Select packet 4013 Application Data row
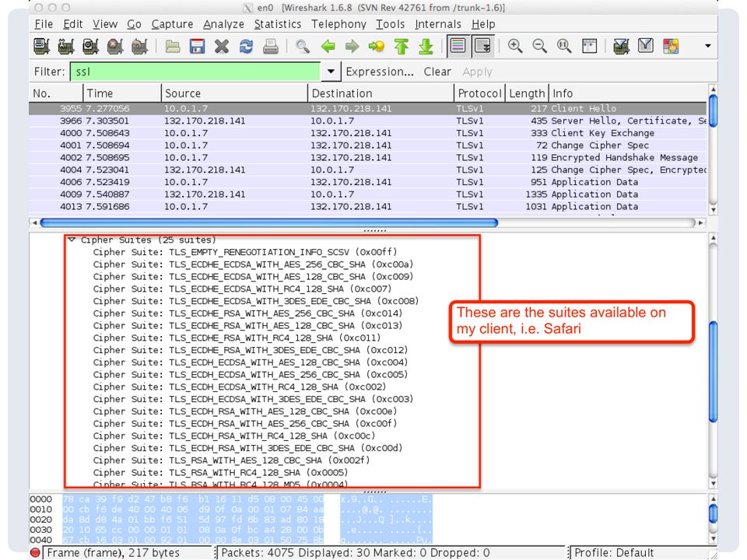 368,207
